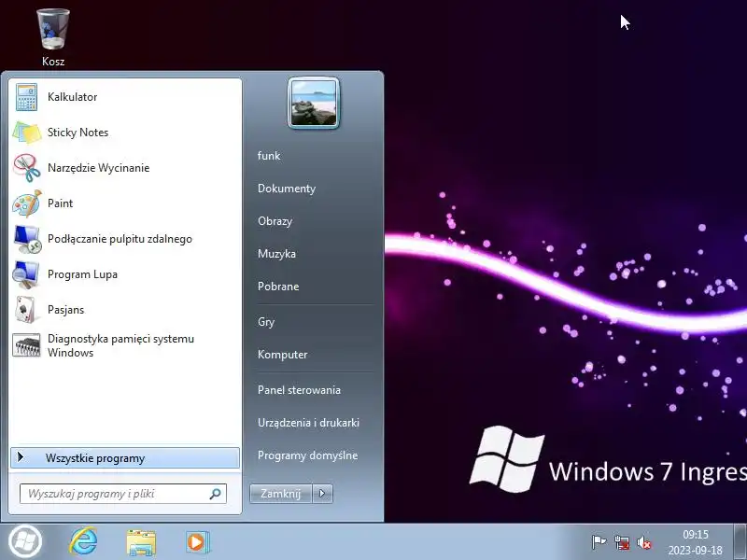Click the Start orb button

[x=25, y=541]
